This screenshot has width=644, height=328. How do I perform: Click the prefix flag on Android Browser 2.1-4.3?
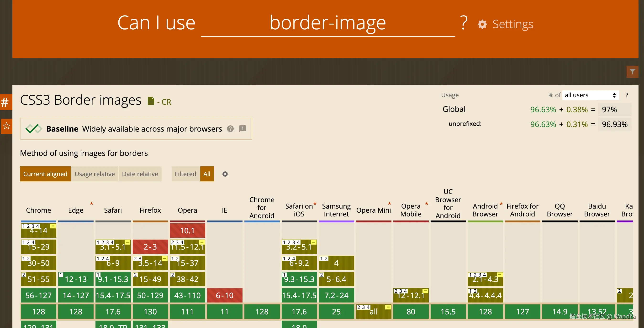500,275
